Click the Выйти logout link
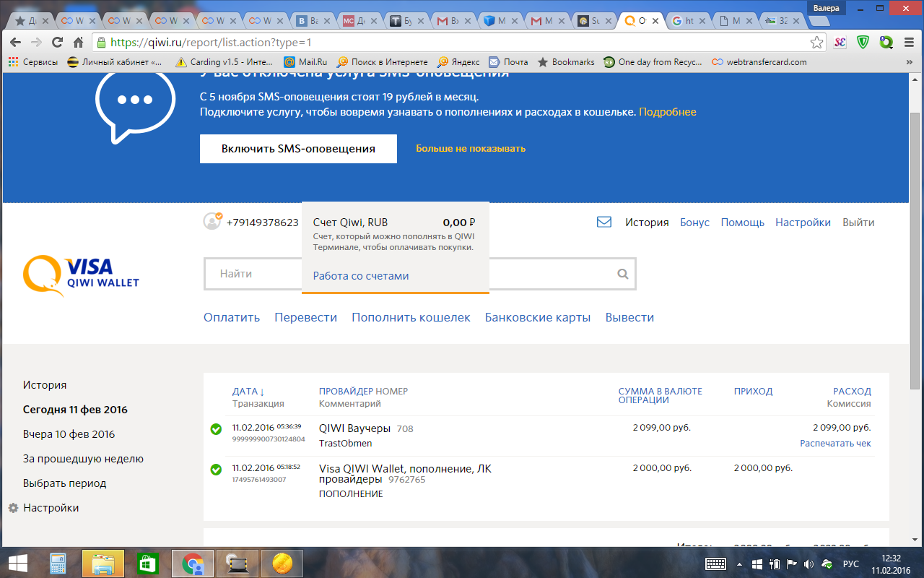The image size is (924, 578). (x=858, y=223)
